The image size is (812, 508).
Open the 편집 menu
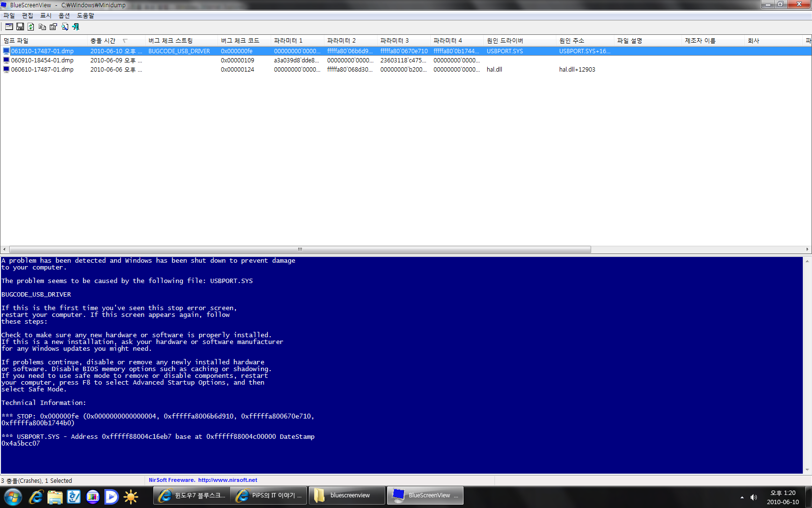click(x=28, y=15)
